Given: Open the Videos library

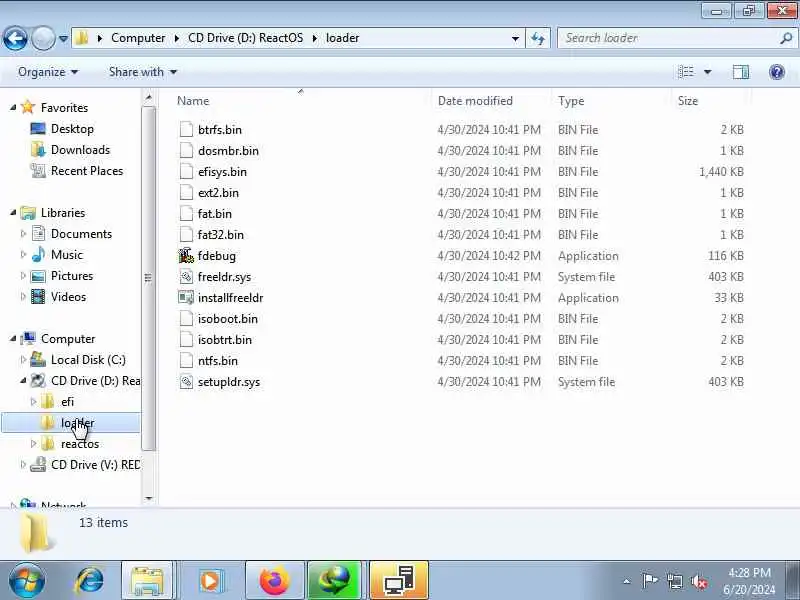Looking at the screenshot, I should pyautogui.click(x=68, y=296).
